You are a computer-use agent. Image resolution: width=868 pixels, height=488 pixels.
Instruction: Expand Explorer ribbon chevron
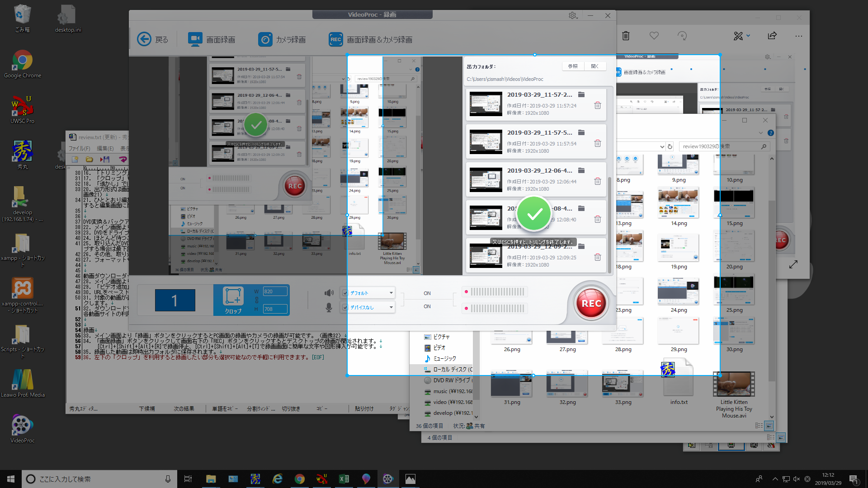pyautogui.click(x=761, y=133)
